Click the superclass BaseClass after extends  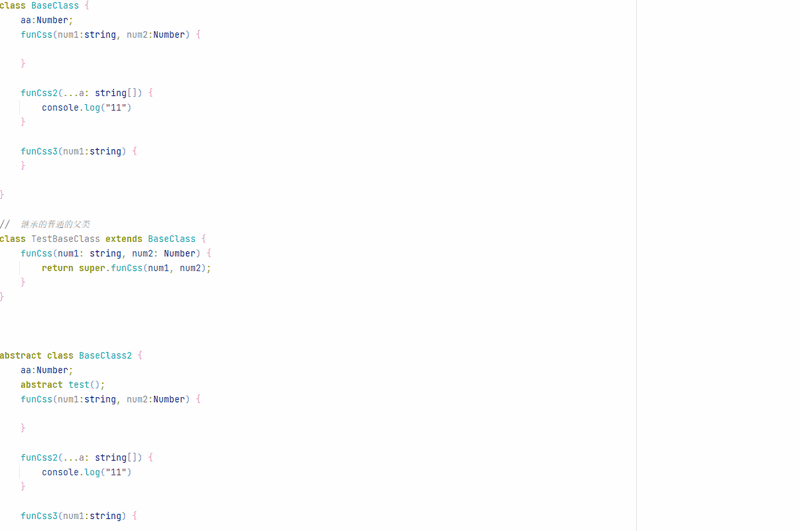(x=171, y=239)
